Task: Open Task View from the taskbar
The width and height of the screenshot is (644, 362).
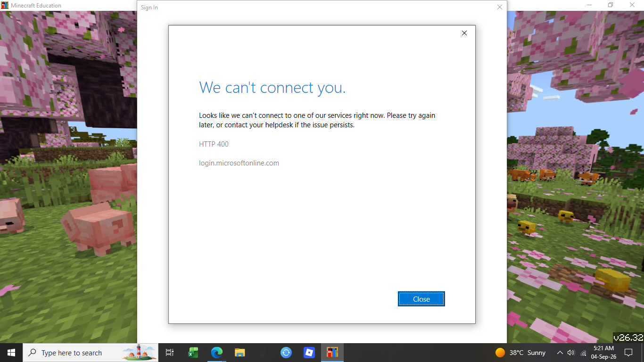Action: [x=170, y=353]
